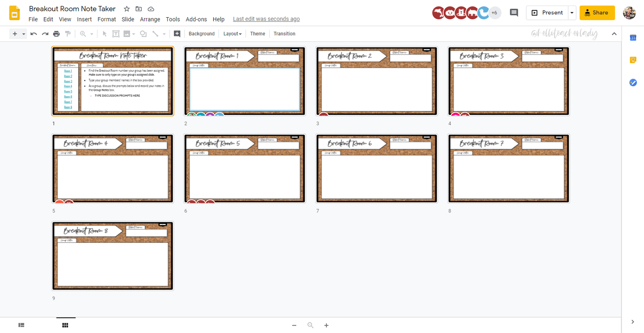This screenshot has width=644, height=333.
Task: Star the Breakout Room Note Taker presentation
Action: (x=126, y=9)
